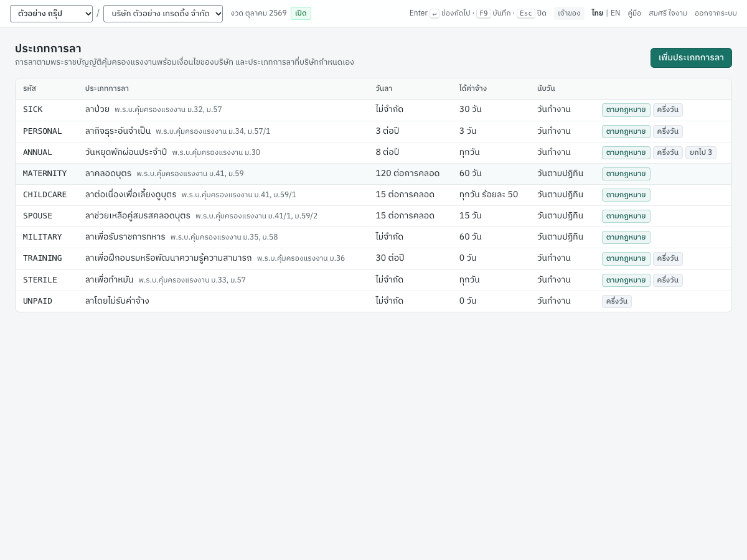Viewport: 747px width, 560px height.
Task: Click the ตามกฎหมาย badge in the PERSONAL row
Action: (x=626, y=131)
